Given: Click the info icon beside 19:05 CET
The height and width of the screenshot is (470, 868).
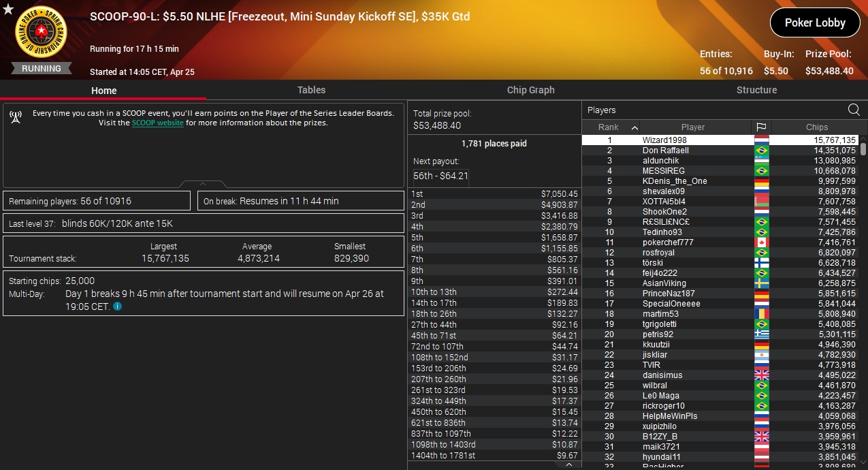Looking at the screenshot, I should (x=117, y=307).
